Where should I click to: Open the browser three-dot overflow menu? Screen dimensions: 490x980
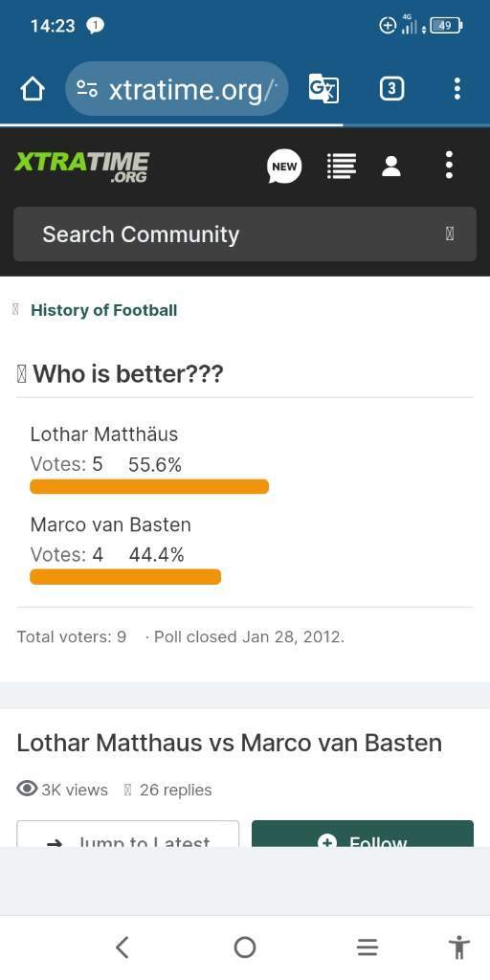point(457,89)
